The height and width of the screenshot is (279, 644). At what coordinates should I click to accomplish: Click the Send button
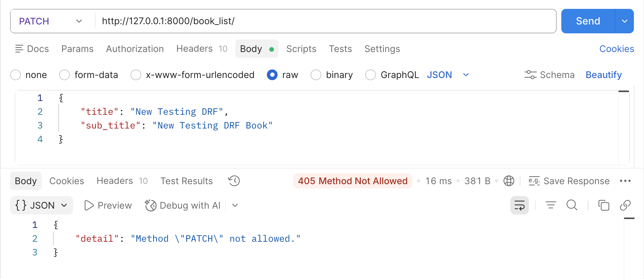pos(588,21)
